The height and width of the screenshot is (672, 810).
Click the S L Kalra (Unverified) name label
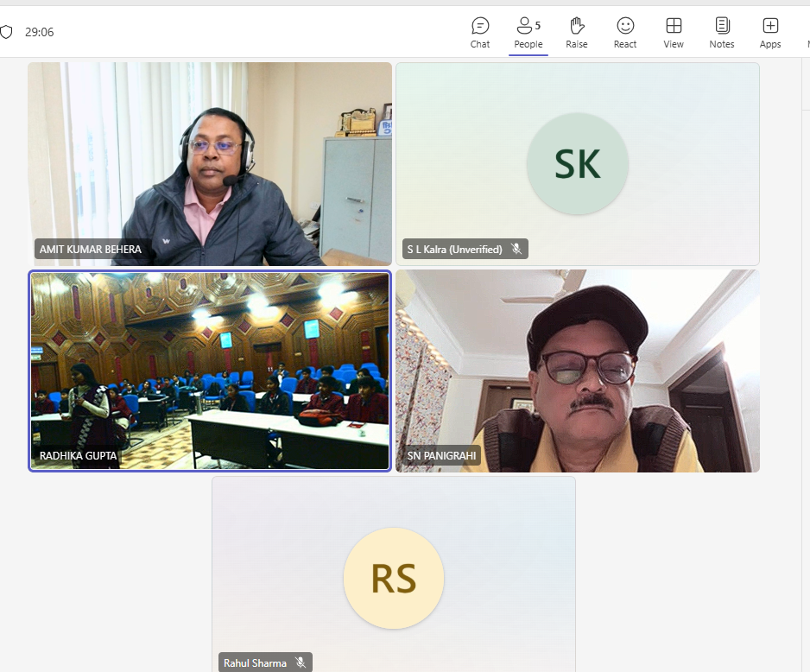tap(455, 249)
